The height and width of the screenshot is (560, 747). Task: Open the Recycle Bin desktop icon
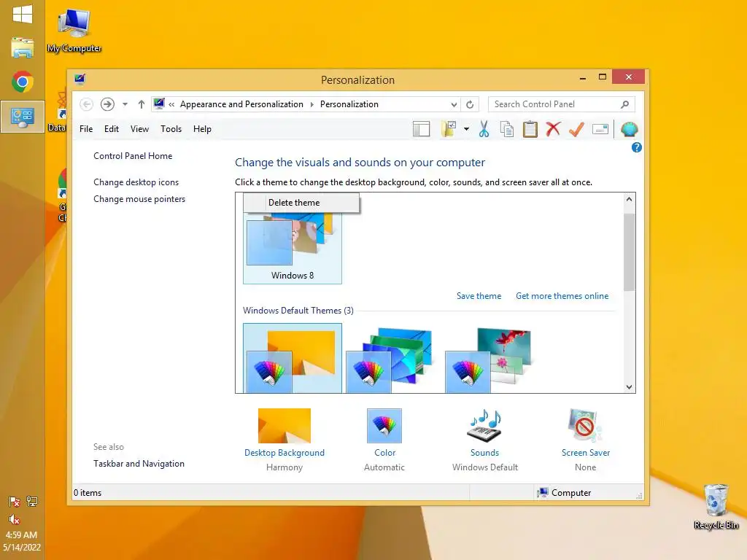coord(716,507)
